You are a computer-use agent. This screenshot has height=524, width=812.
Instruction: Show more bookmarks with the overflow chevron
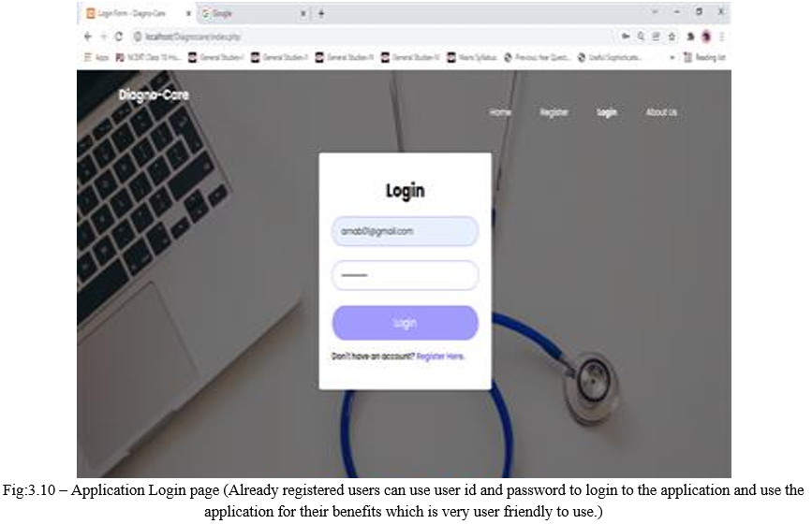[x=672, y=57]
